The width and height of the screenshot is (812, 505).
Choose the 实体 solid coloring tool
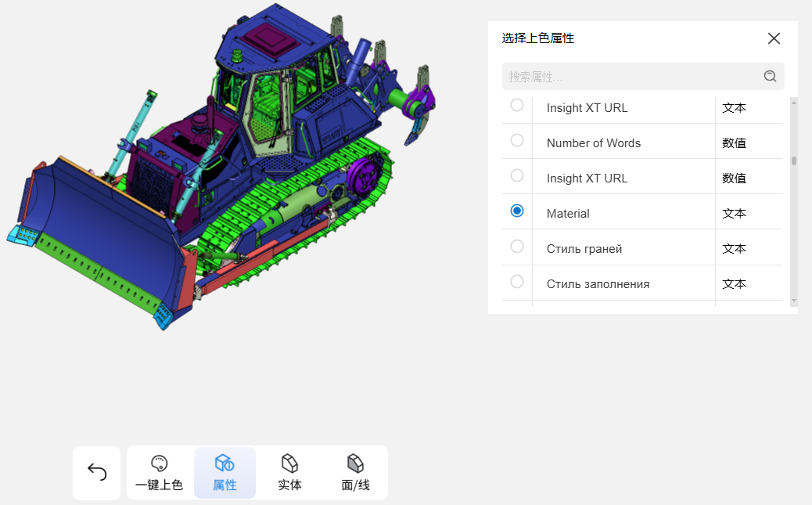click(x=289, y=473)
